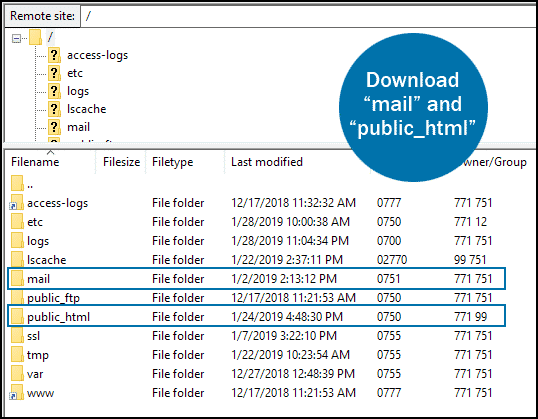Image resolution: width=538 pixels, height=419 pixels.
Task: Click the question-mark folder icon beside access-logs
Action: pyautogui.click(x=54, y=55)
